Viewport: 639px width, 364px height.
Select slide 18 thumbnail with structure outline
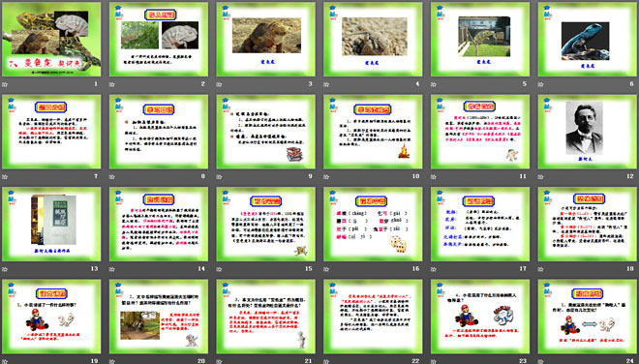click(588, 224)
